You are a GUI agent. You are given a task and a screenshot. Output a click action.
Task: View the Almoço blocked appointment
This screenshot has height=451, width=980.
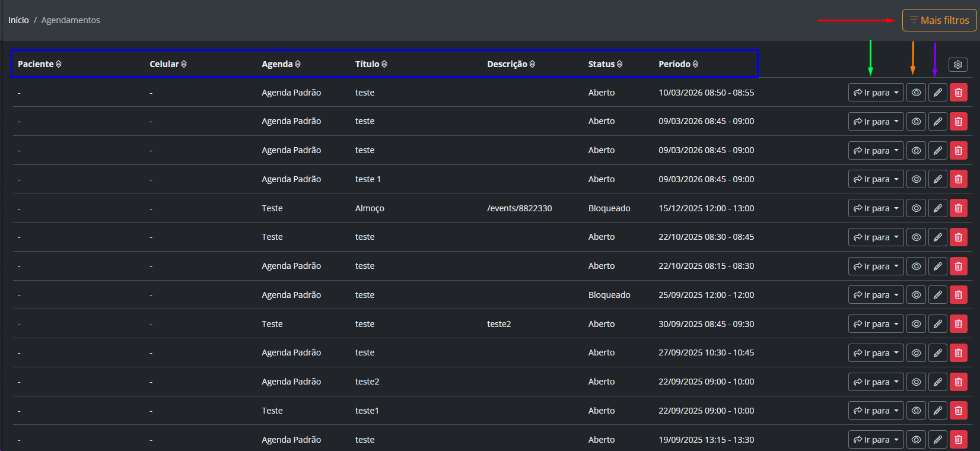tap(916, 208)
